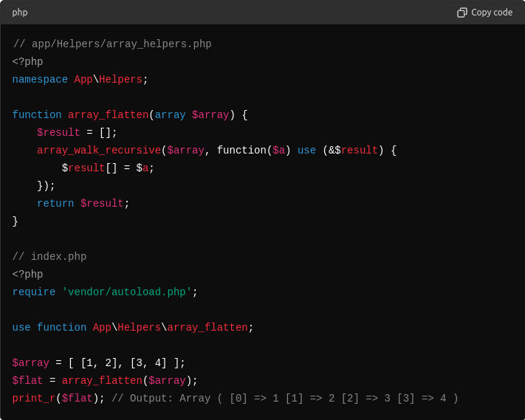The image size is (525, 420).
Task: Click the $flat = array_flatten($array) line
Action: [x=105, y=381]
